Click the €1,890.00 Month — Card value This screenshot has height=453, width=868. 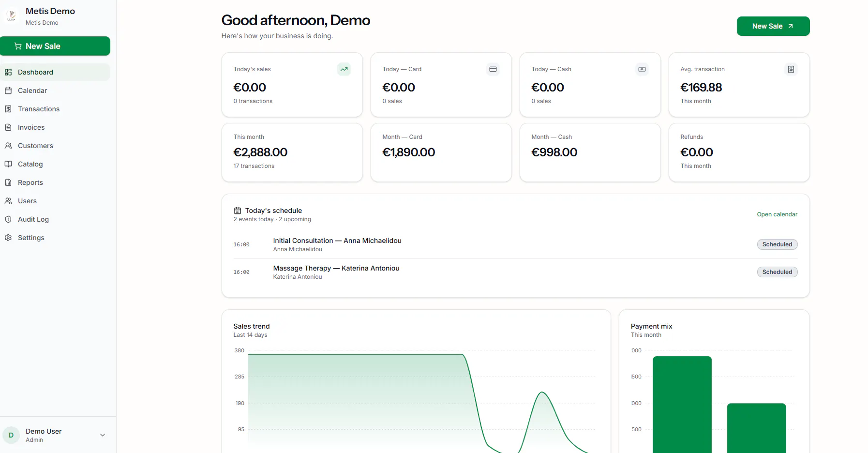409,152
